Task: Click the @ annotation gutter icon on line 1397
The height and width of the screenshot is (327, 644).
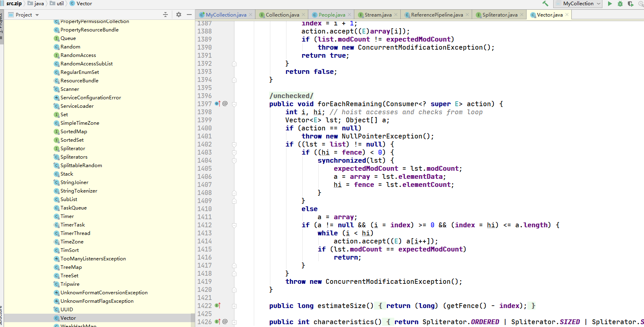Action: tap(225, 104)
